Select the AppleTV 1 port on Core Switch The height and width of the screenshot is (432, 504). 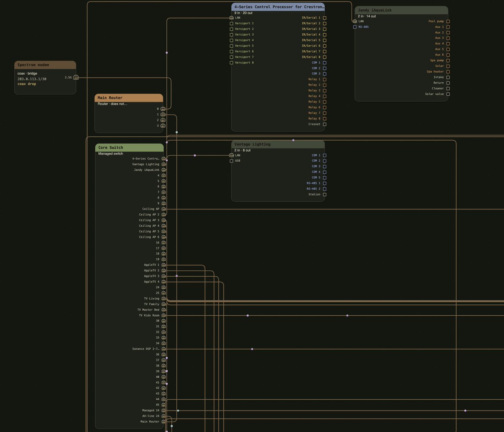point(164,265)
